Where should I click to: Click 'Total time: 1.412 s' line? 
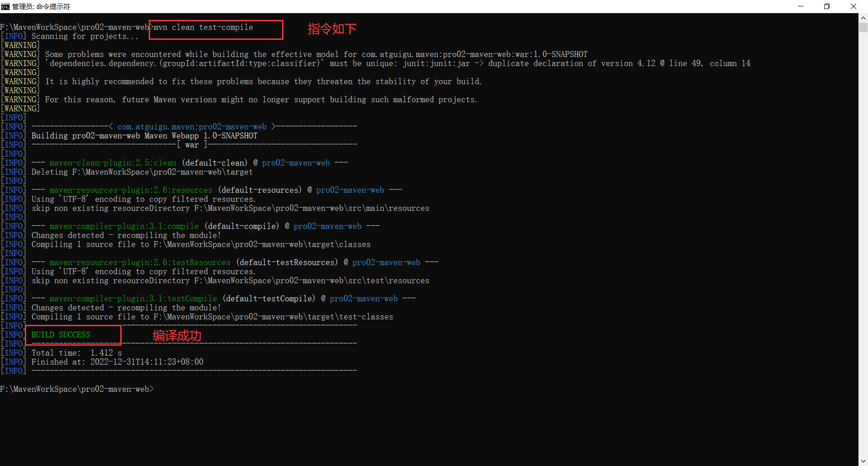[x=77, y=353]
